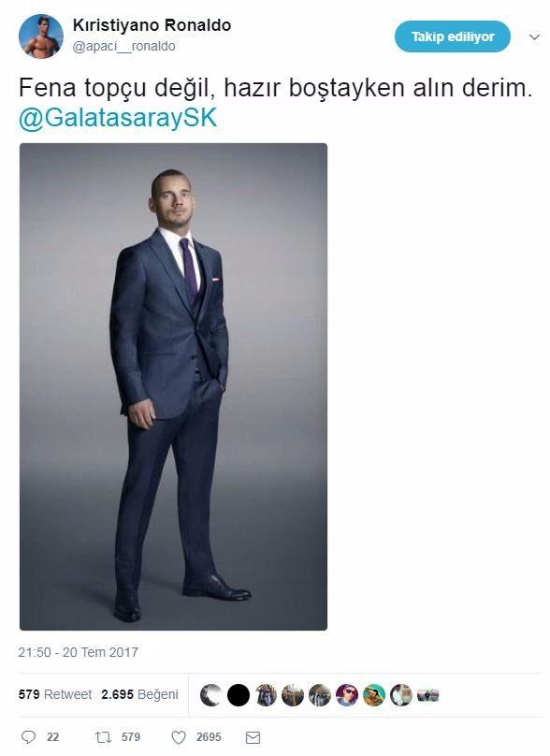Open direct message envelope icon
550x756 pixels.
point(253,737)
